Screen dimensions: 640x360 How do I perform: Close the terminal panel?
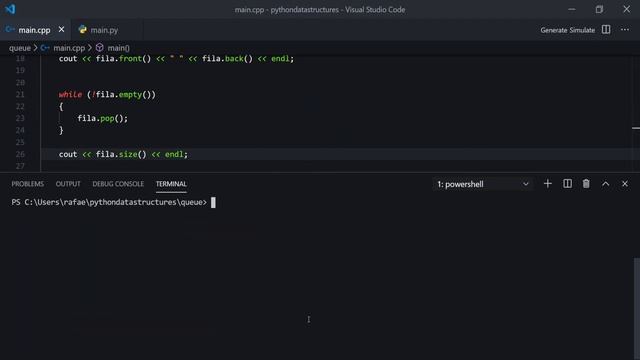(x=624, y=184)
